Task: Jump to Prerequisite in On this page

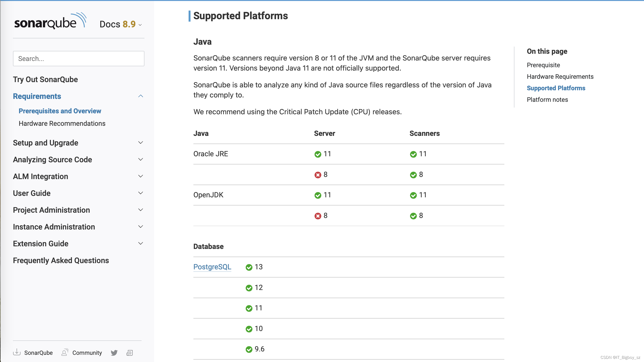Action: [543, 65]
